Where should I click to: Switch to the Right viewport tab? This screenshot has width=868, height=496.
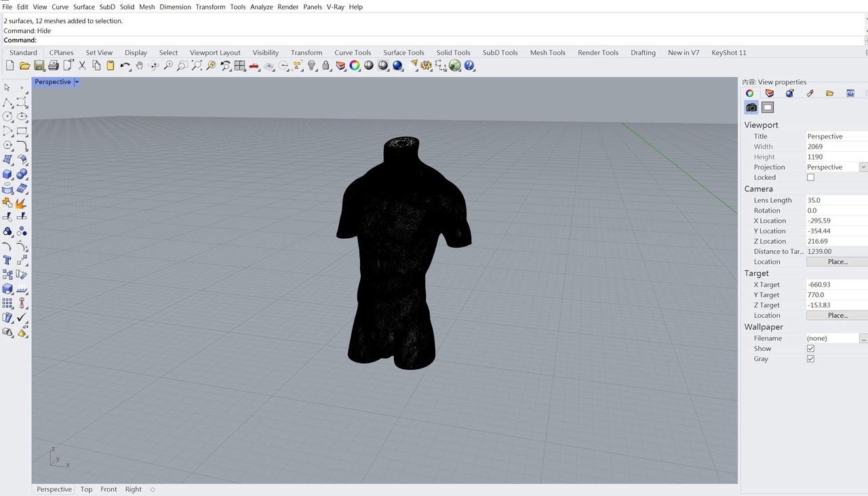point(134,489)
